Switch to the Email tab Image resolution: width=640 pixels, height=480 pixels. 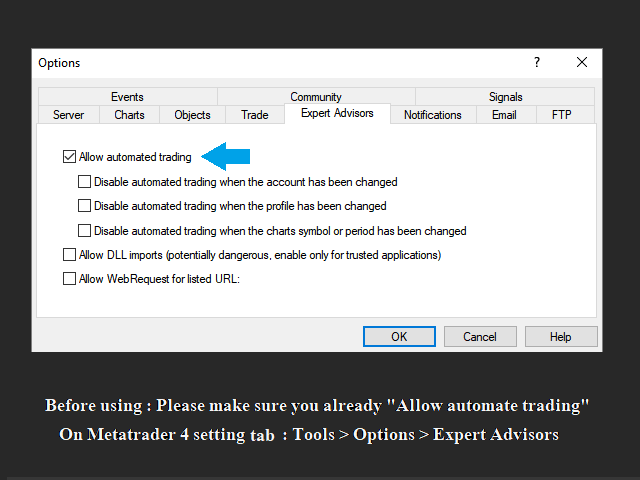pos(504,115)
